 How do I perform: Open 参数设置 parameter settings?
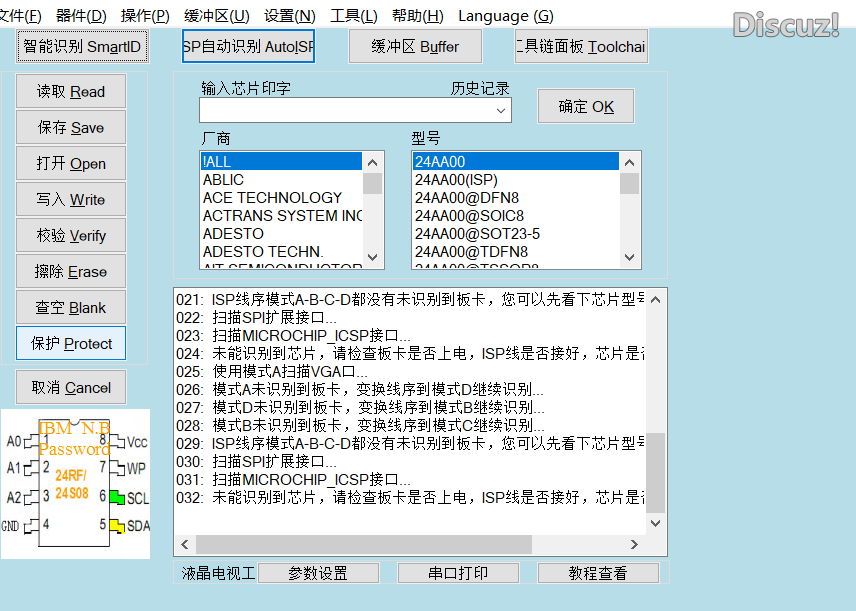pyautogui.click(x=318, y=573)
